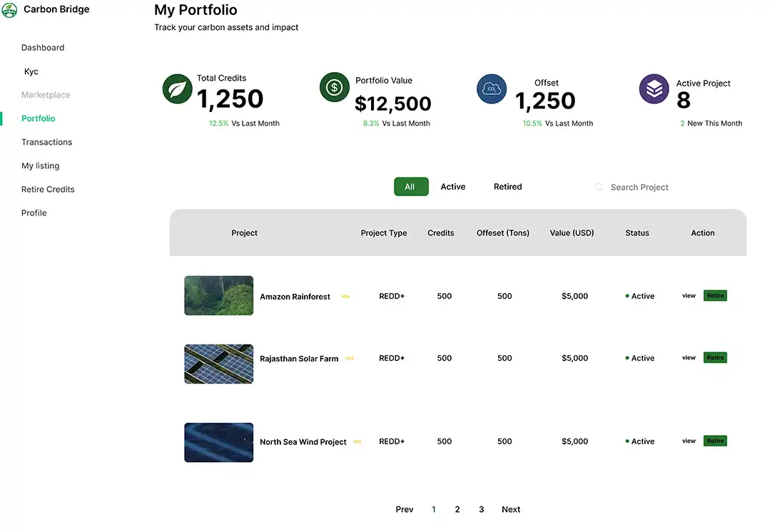The image size is (772, 532).
Task: Retire Rajasthan Solar Farm credits
Action: coord(716,358)
